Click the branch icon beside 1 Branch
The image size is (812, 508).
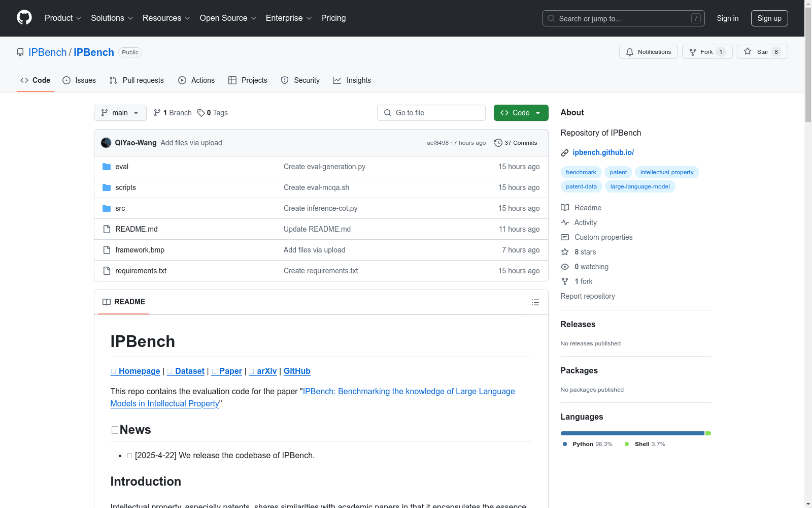157,113
